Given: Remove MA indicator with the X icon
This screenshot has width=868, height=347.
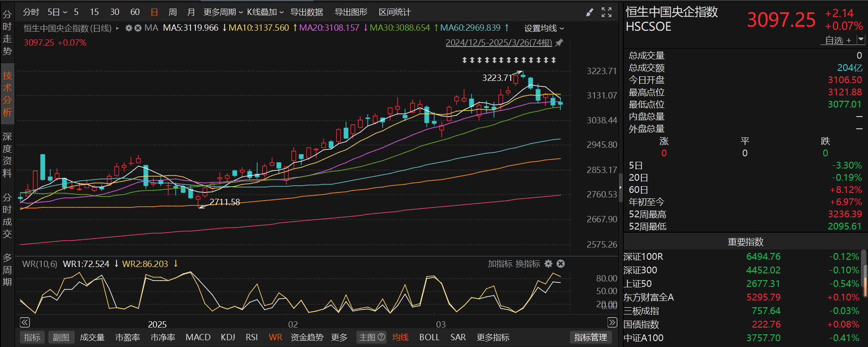Looking at the screenshot, I should 138,28.
